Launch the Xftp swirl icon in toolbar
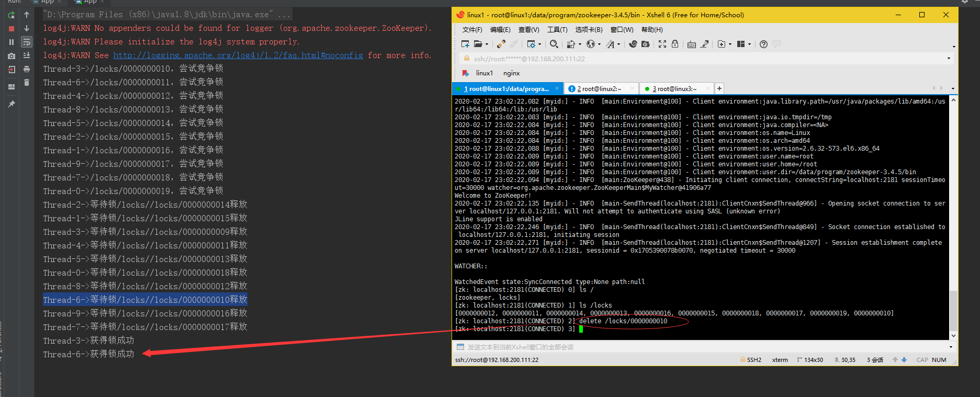 (633, 44)
